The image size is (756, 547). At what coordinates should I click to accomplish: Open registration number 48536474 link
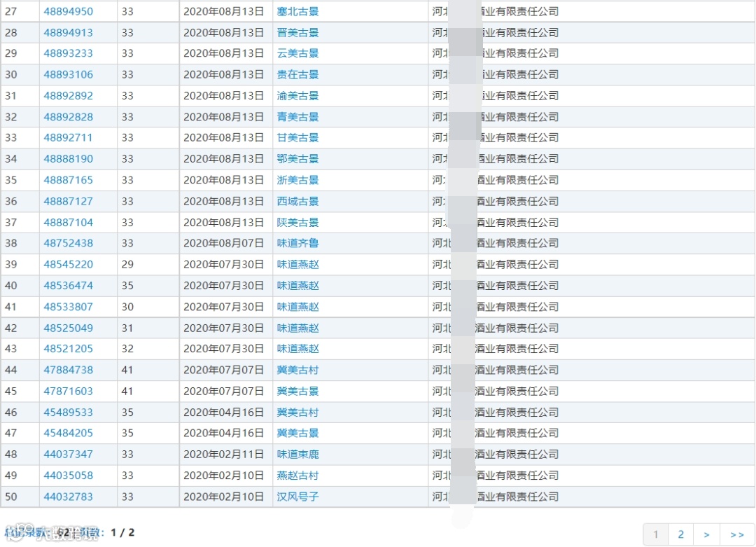point(68,286)
